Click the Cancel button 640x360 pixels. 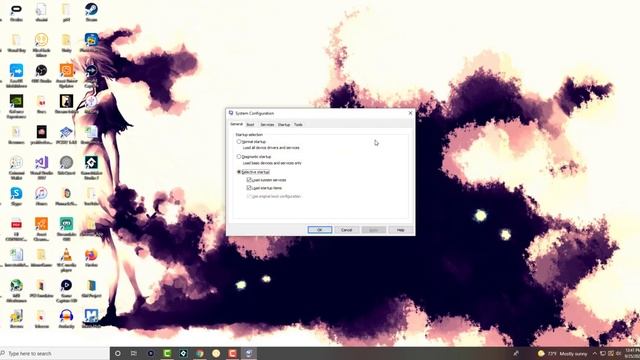point(347,230)
